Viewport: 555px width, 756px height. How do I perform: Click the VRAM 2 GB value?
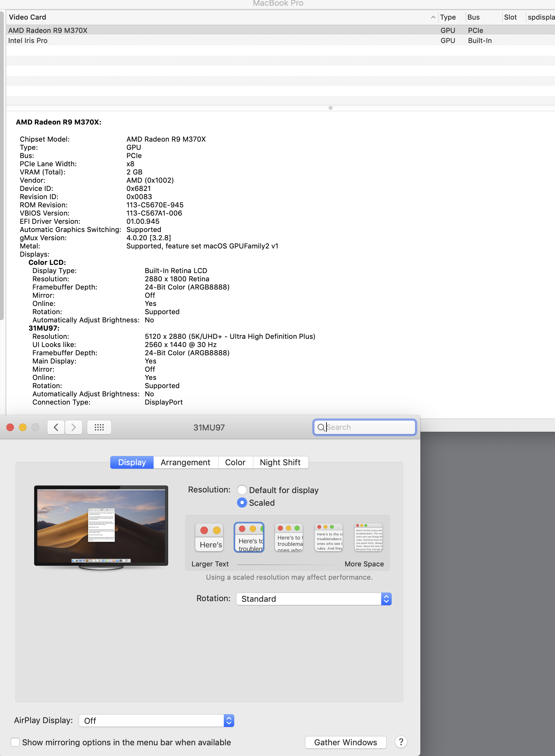coord(134,172)
